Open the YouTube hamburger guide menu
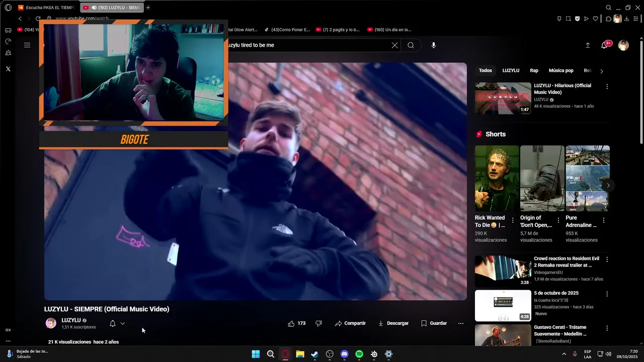The image size is (644, 362). 27,45
